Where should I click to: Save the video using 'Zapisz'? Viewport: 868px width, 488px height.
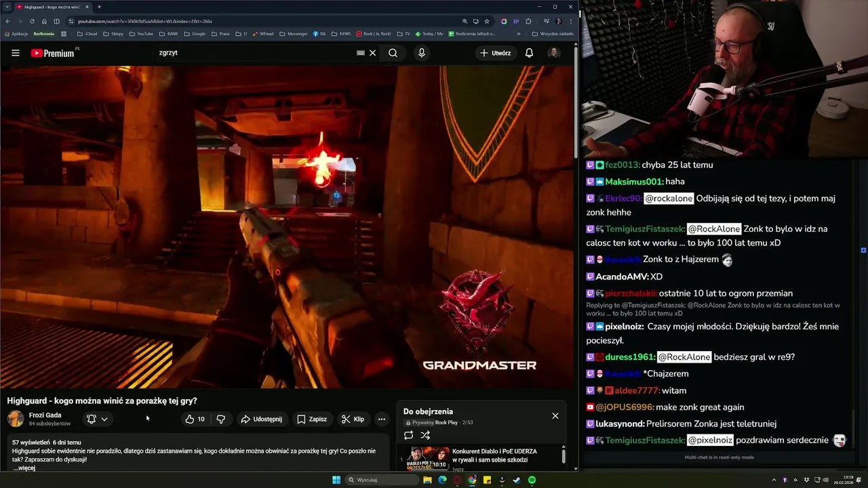pos(312,419)
